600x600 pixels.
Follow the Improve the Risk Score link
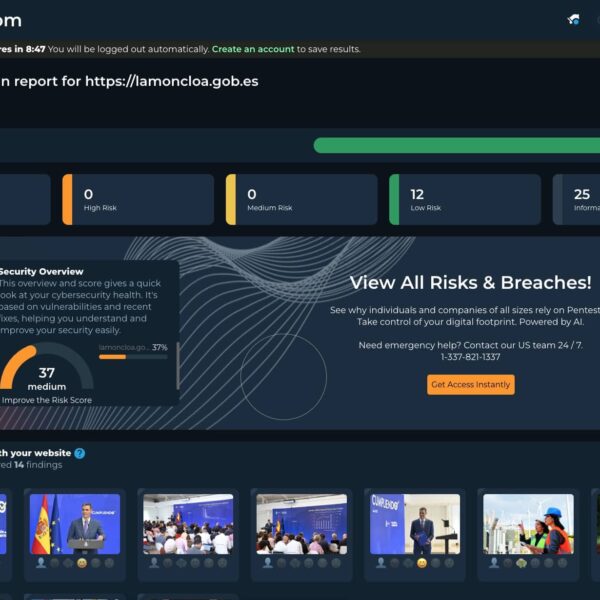[x=47, y=400]
